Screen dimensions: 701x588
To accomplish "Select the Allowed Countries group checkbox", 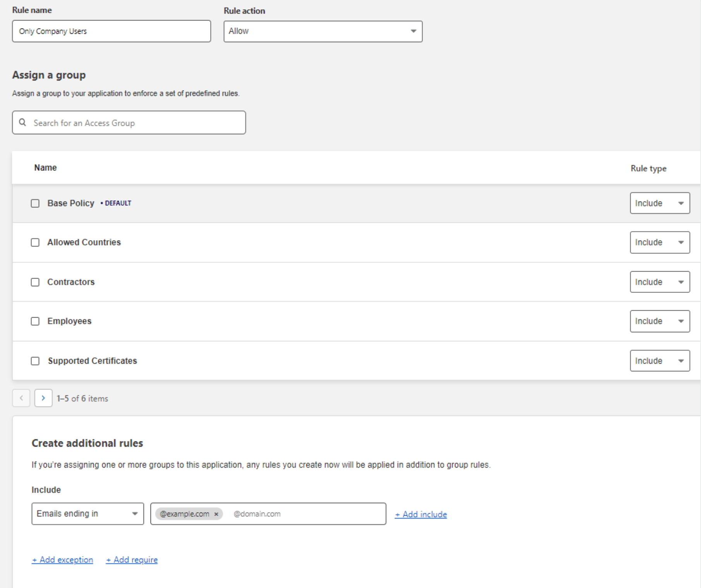I will point(35,243).
